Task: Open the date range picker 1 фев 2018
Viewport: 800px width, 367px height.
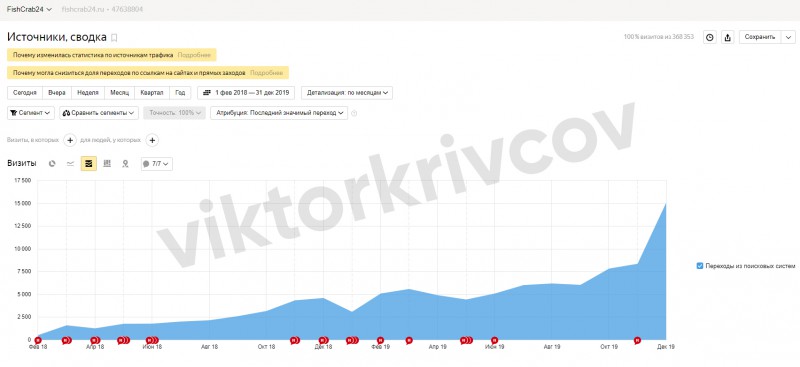Action: (x=246, y=93)
